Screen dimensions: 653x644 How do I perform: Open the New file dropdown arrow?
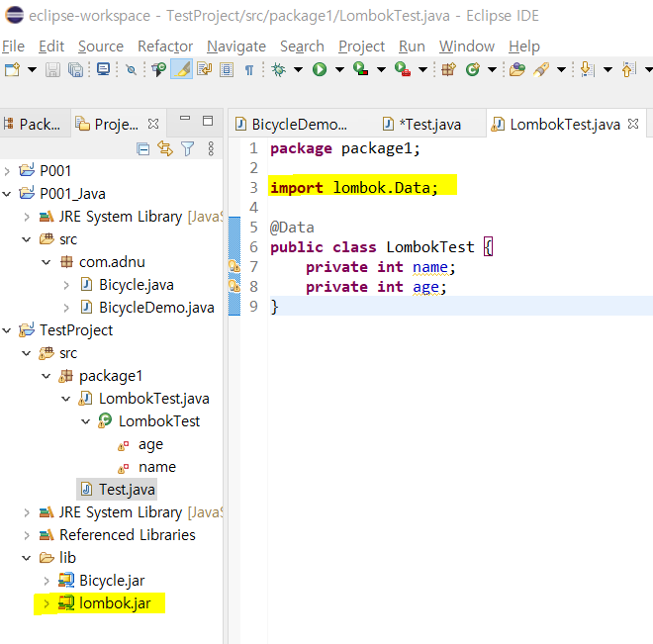pyautogui.click(x=32, y=69)
